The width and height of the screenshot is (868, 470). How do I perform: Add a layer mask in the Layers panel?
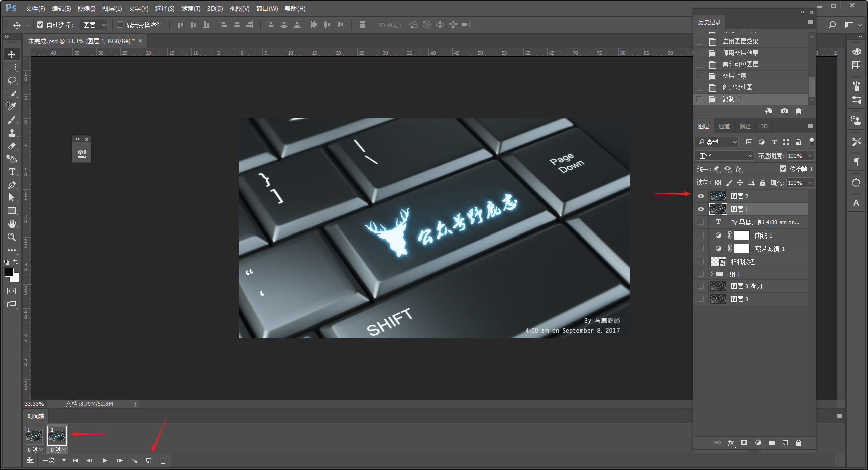coord(744,443)
